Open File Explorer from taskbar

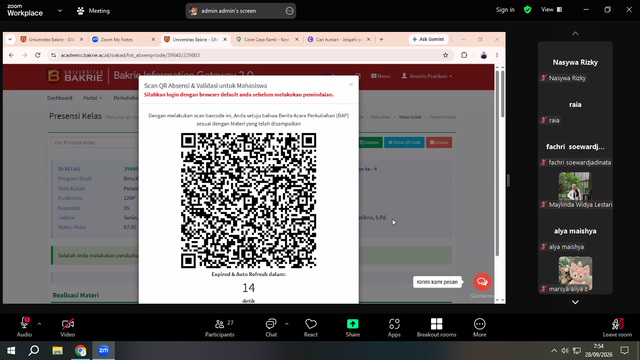57,351
